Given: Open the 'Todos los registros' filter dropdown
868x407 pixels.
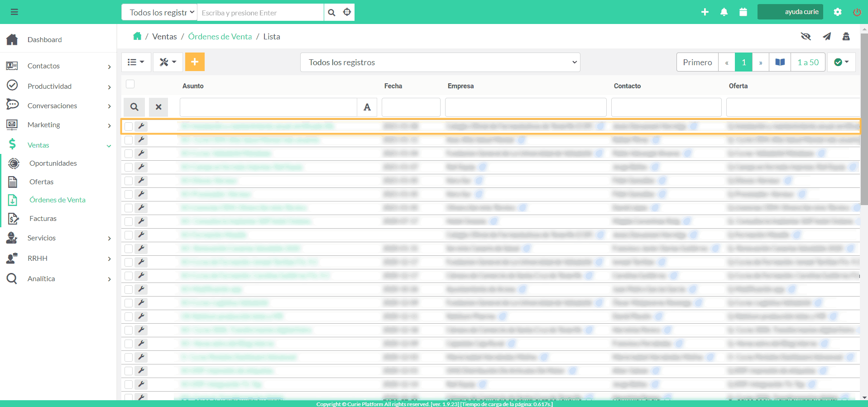Looking at the screenshot, I should (440, 62).
